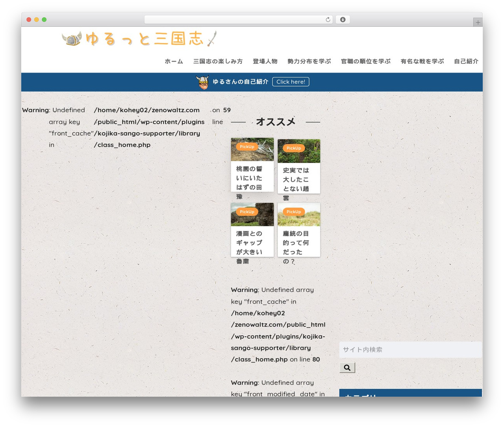Click the 'Click here!' button
The height and width of the screenshot is (427, 504).
pyautogui.click(x=291, y=82)
